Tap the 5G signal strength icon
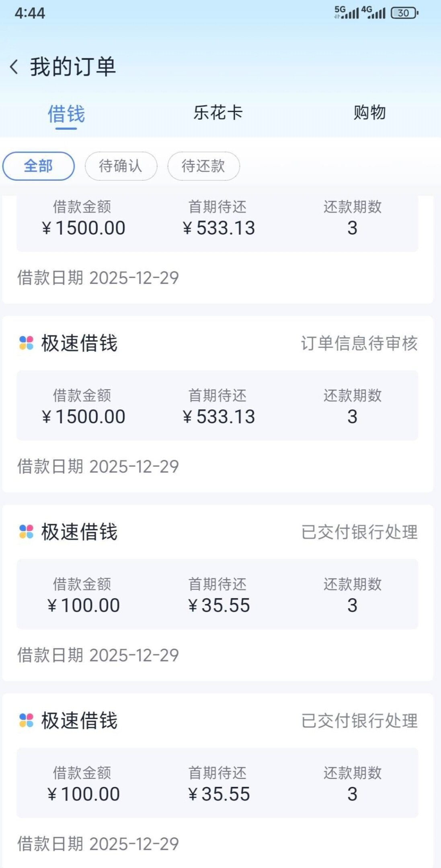 pos(346,12)
